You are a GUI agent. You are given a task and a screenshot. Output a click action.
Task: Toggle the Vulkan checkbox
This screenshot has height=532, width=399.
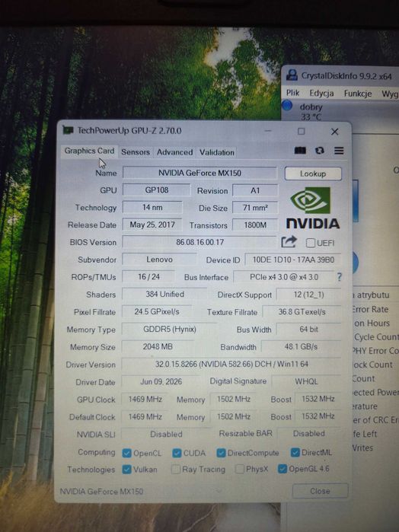click(126, 470)
